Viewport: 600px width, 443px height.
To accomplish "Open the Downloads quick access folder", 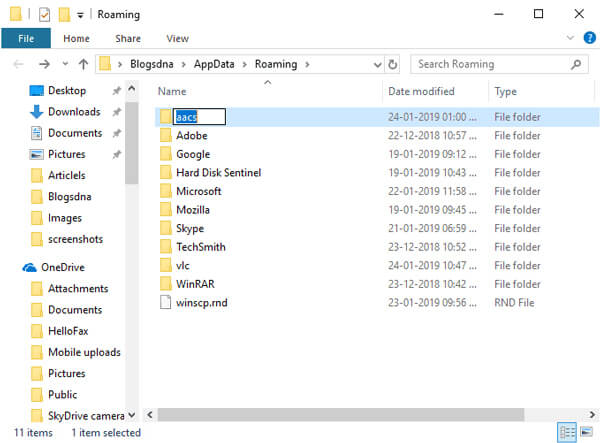I will (73, 112).
